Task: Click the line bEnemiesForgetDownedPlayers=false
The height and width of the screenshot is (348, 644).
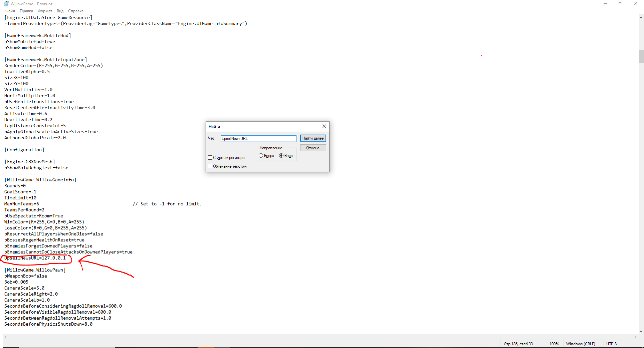Action: 48,246
